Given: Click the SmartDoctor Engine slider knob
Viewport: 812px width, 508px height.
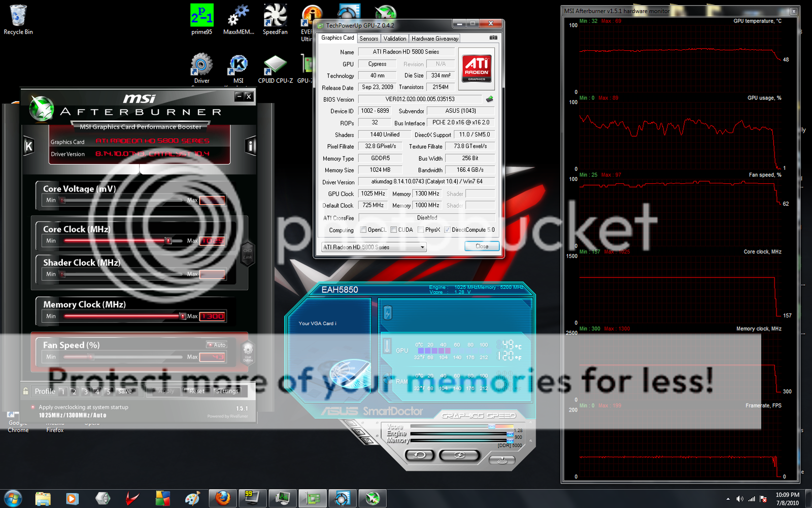Looking at the screenshot, I should coord(510,434).
